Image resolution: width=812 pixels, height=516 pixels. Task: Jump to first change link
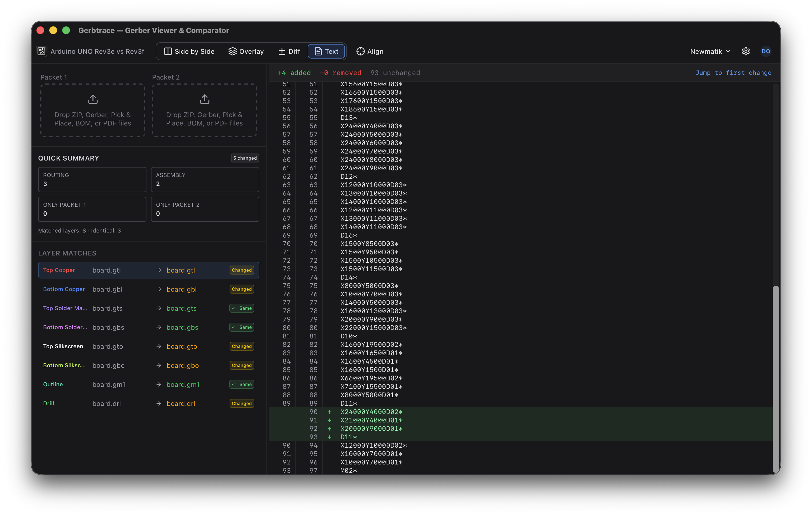[x=733, y=73]
